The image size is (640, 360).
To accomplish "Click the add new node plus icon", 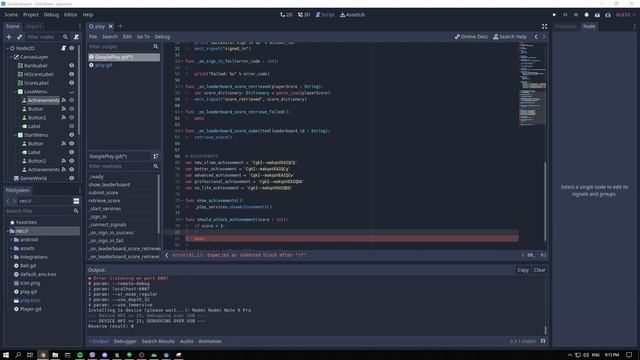I will pos(9,37).
